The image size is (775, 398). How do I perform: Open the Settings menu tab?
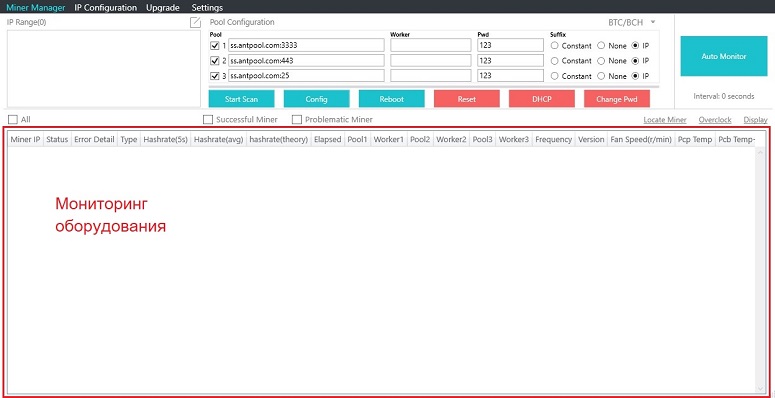207,7
